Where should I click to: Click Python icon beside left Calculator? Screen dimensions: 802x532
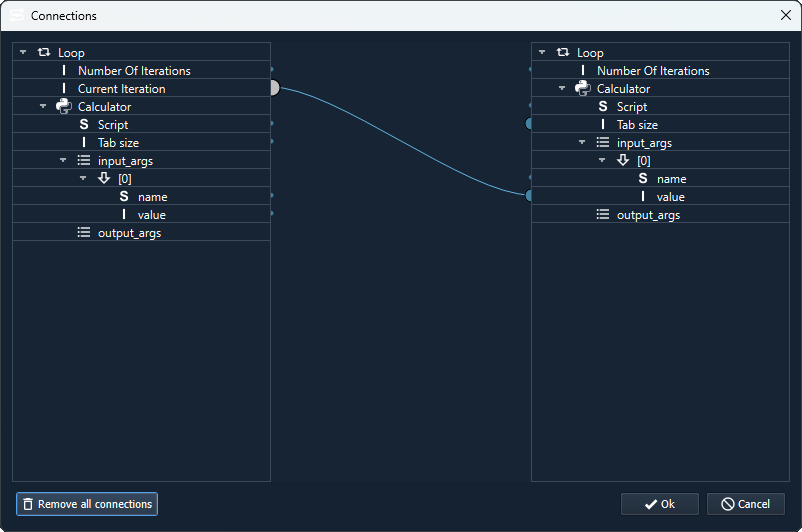click(64, 106)
